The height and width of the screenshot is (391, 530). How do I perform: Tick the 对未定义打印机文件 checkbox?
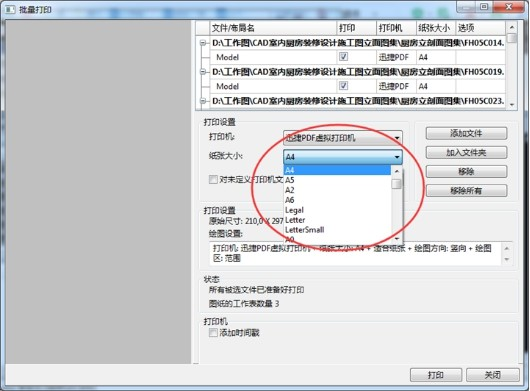(x=213, y=179)
